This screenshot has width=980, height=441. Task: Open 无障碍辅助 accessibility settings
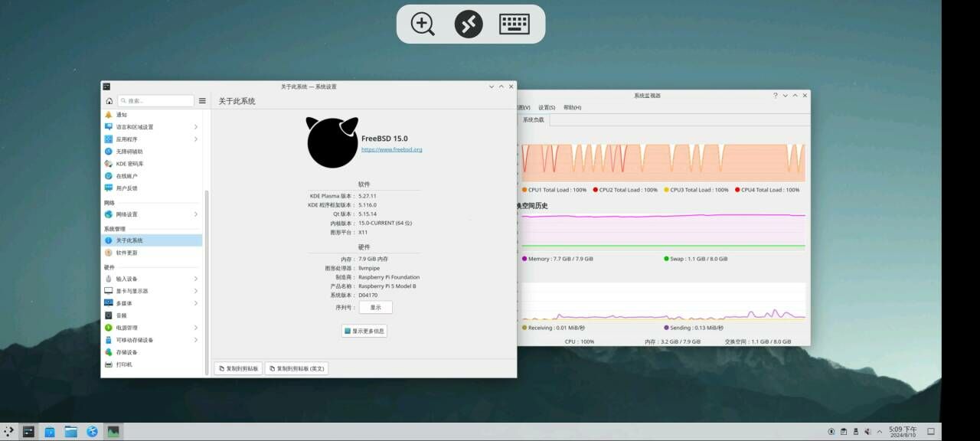pos(153,152)
